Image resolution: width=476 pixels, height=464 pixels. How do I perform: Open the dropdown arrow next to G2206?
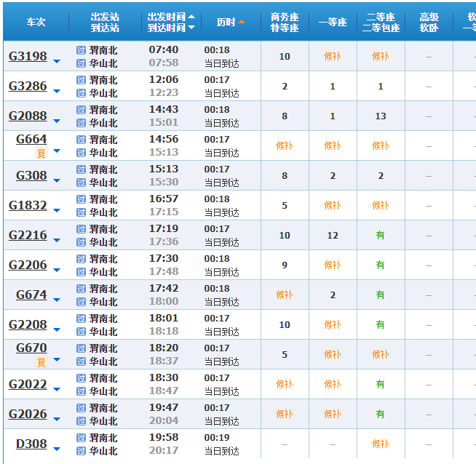57,270
